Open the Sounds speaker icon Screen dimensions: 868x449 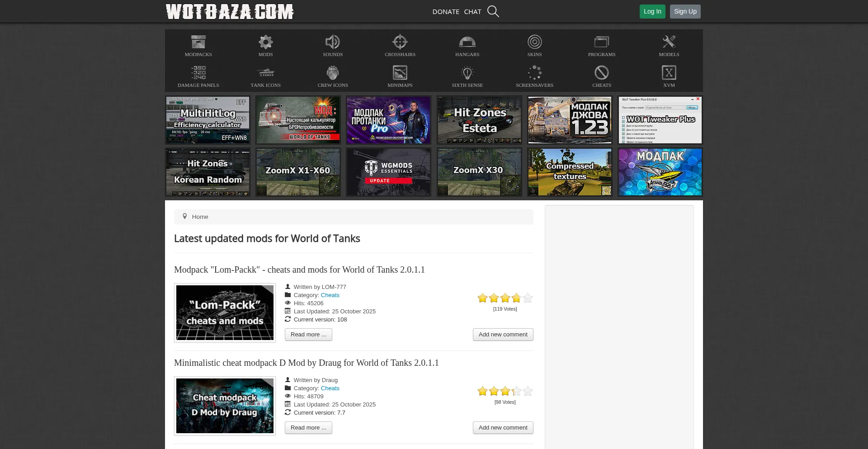(x=333, y=43)
